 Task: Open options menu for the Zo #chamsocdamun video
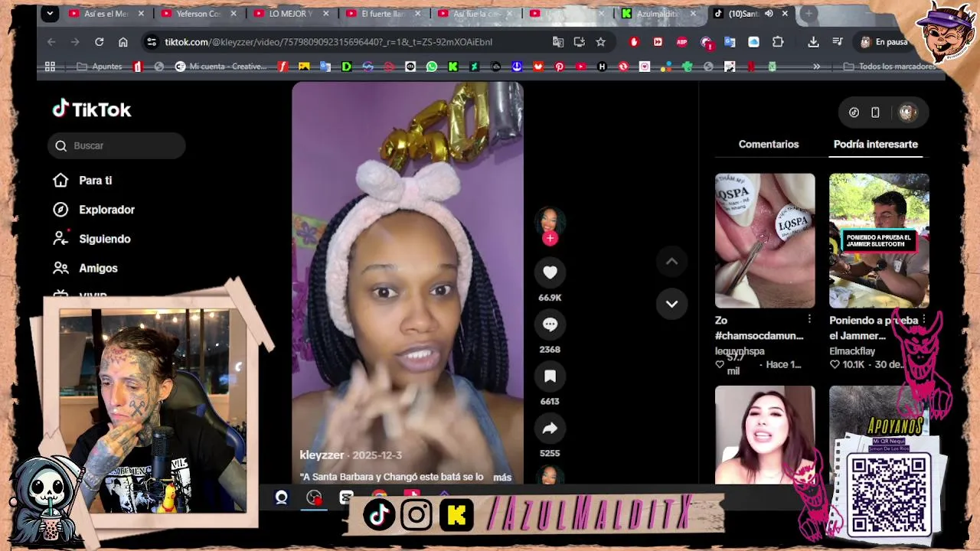click(809, 319)
